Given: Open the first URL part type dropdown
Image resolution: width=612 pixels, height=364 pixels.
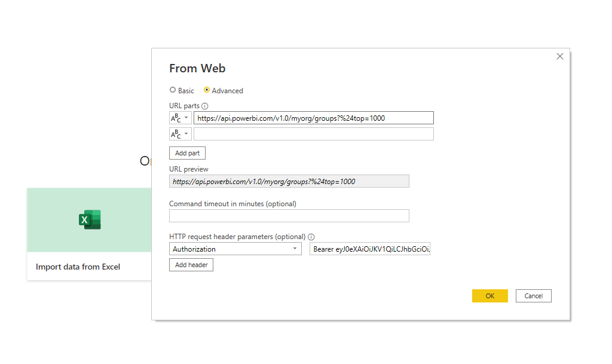Looking at the screenshot, I should click(x=180, y=118).
